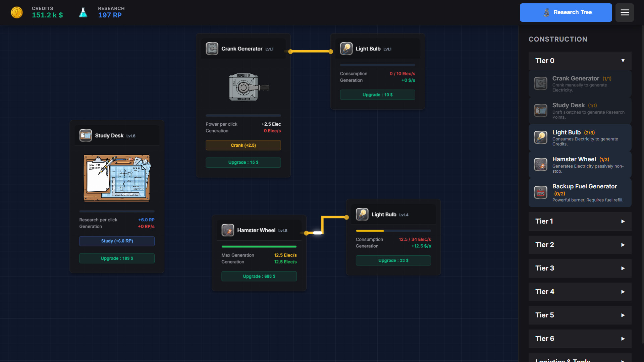The image size is (644, 362).
Task: Click the Study Desk card header icon
Action: [86, 135]
